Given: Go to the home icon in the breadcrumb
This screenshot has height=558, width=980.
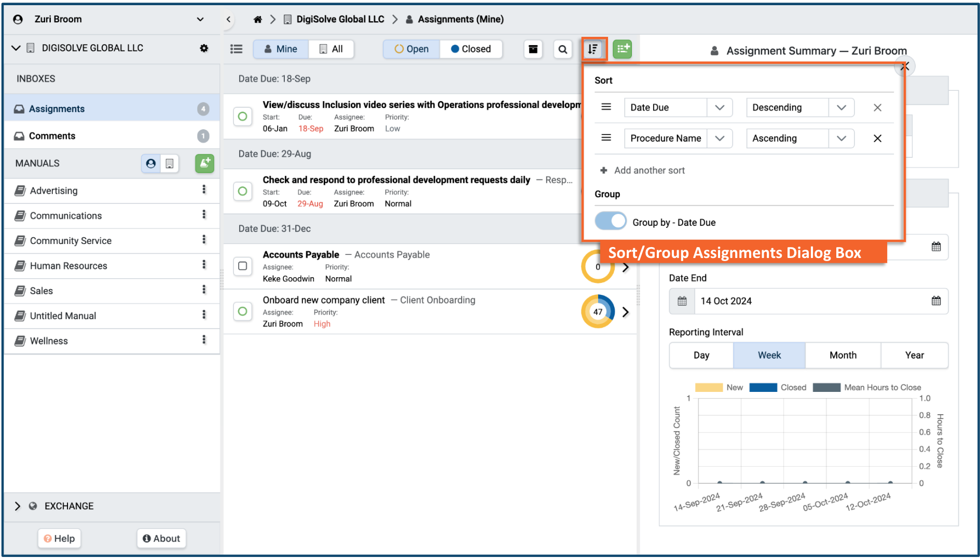Looking at the screenshot, I should (x=257, y=19).
